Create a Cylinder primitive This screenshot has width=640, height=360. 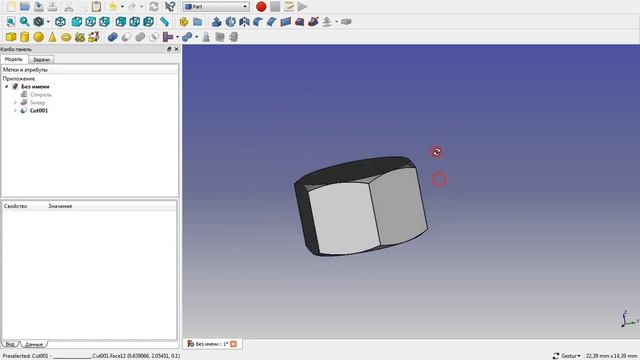tap(25, 37)
